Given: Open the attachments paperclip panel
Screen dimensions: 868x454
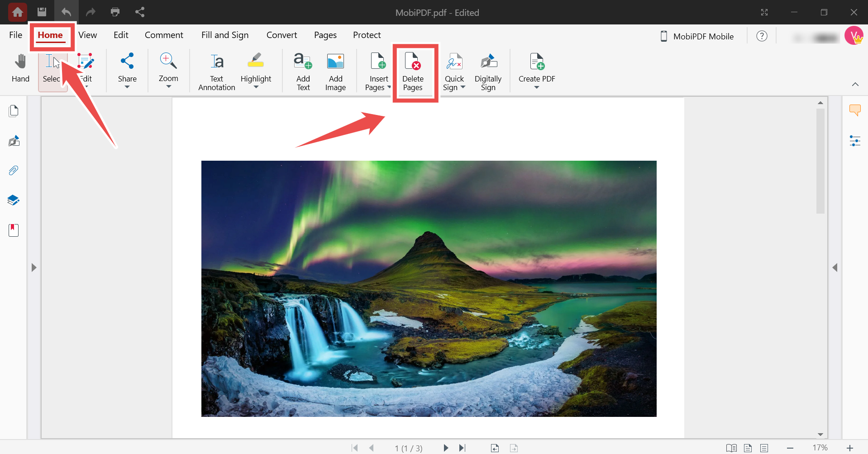Looking at the screenshot, I should [x=14, y=171].
